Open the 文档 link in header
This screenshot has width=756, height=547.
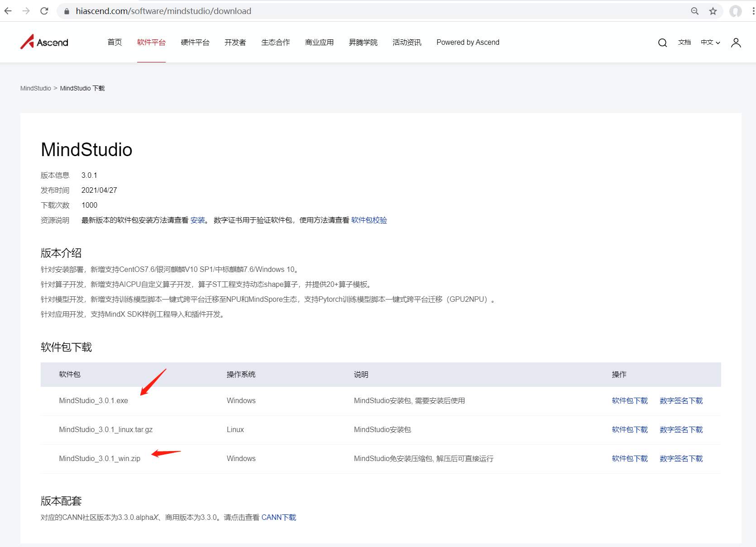point(684,42)
